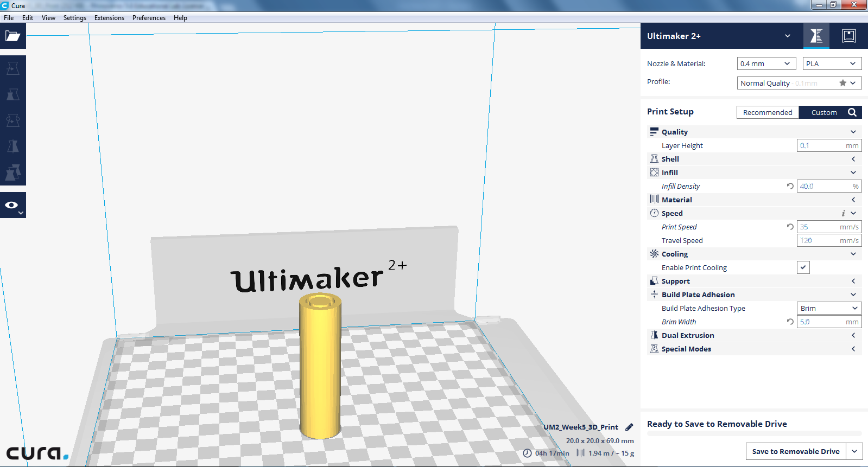Open the view mode eye icon

[12, 205]
